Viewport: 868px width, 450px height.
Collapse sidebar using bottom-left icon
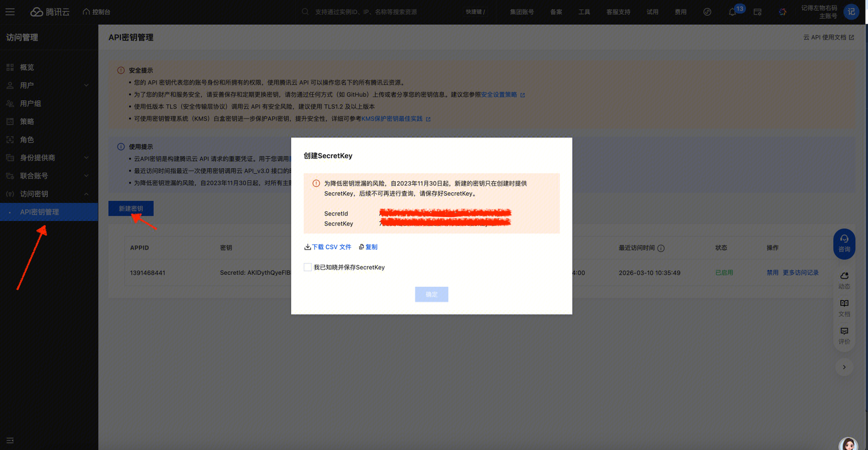coord(10,440)
